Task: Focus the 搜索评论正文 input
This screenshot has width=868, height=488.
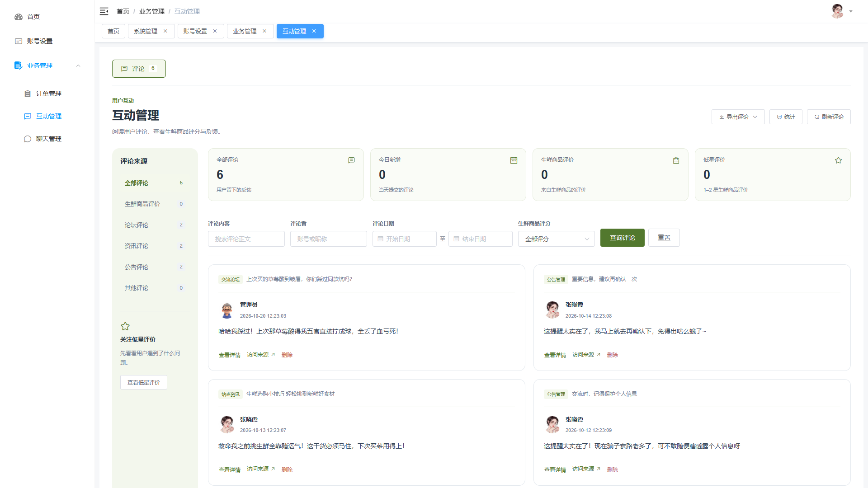Action: (x=246, y=239)
